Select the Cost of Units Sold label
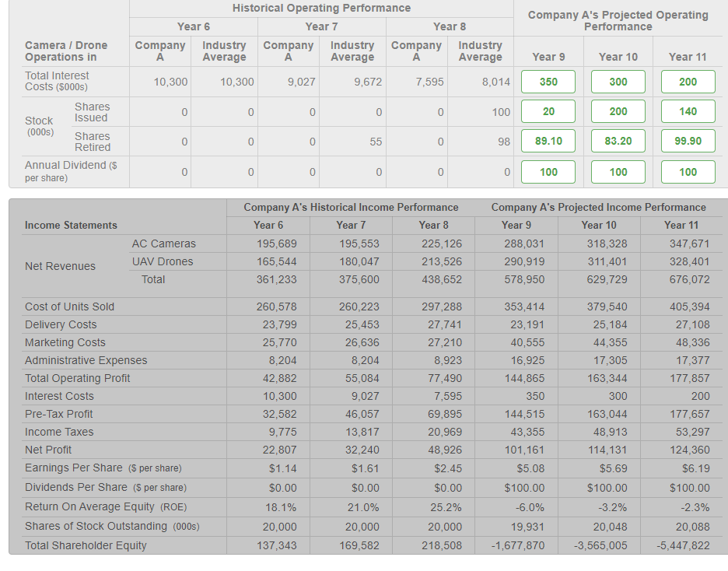 [69, 307]
